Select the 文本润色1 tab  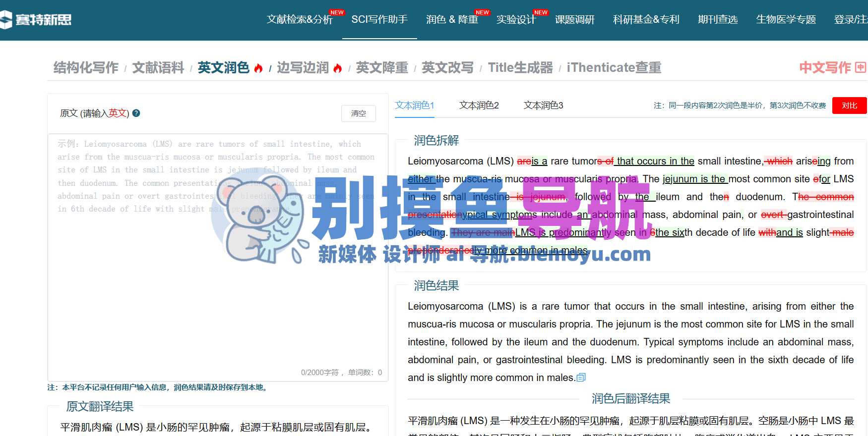tap(415, 106)
